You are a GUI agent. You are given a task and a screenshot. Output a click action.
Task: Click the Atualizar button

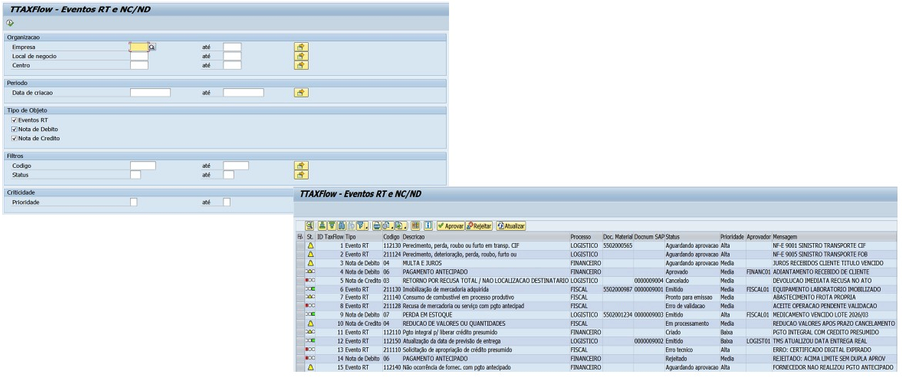tap(511, 226)
